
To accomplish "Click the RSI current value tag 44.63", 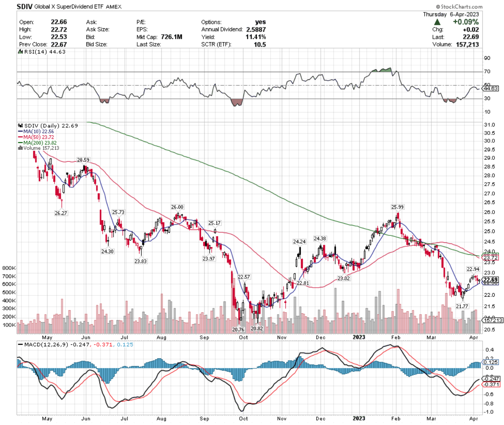I will [490, 88].
